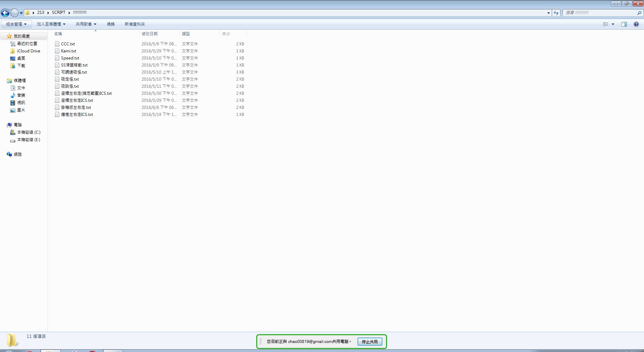Click size 3 KB of 可調速吸怪.txt
This screenshot has width=644, height=352.
pos(240,72)
